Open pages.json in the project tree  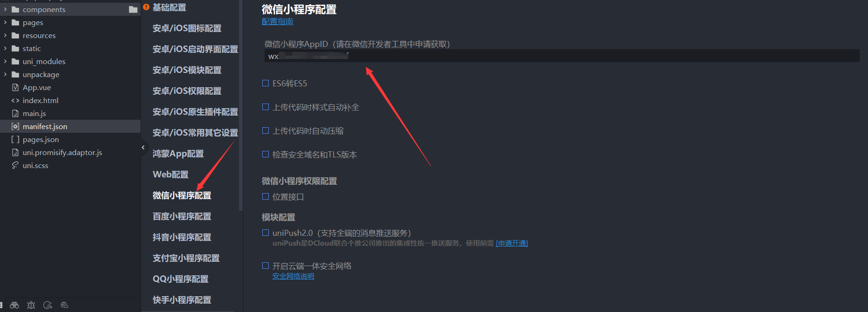click(41, 139)
